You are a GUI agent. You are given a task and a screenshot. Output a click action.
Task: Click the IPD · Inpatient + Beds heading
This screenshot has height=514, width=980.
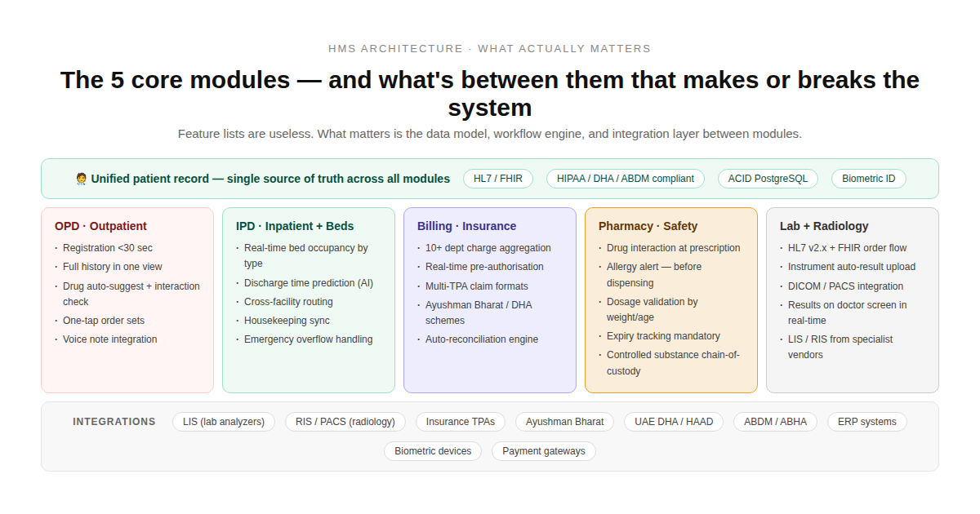coord(295,226)
